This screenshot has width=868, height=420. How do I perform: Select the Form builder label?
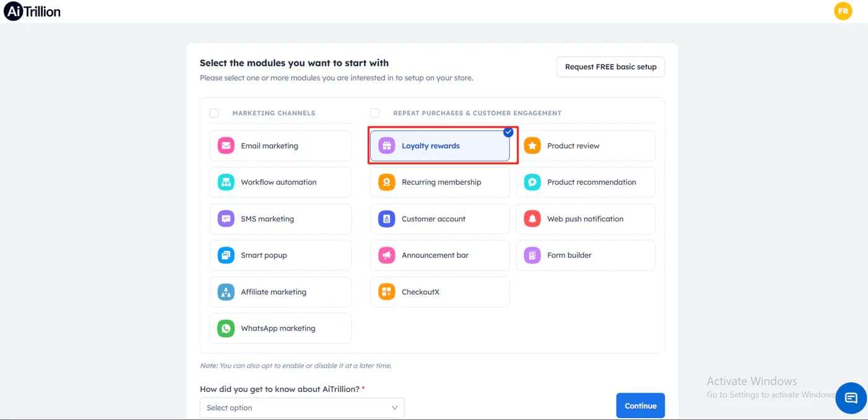570,255
